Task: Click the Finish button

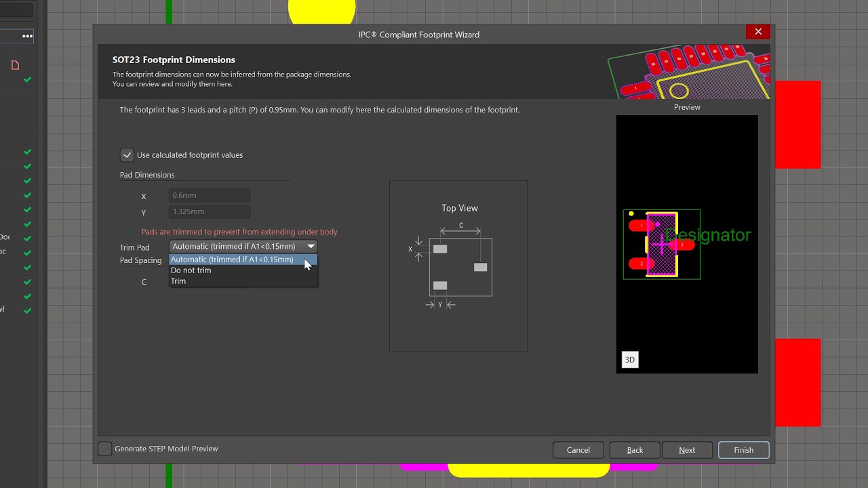Action: (743, 450)
